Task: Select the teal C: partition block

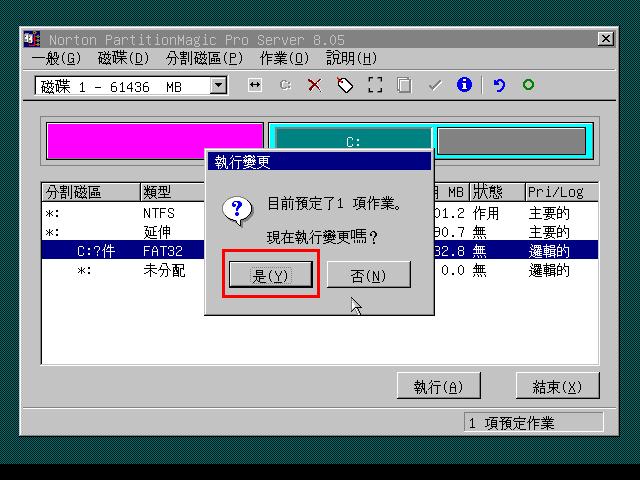Action: click(x=353, y=138)
